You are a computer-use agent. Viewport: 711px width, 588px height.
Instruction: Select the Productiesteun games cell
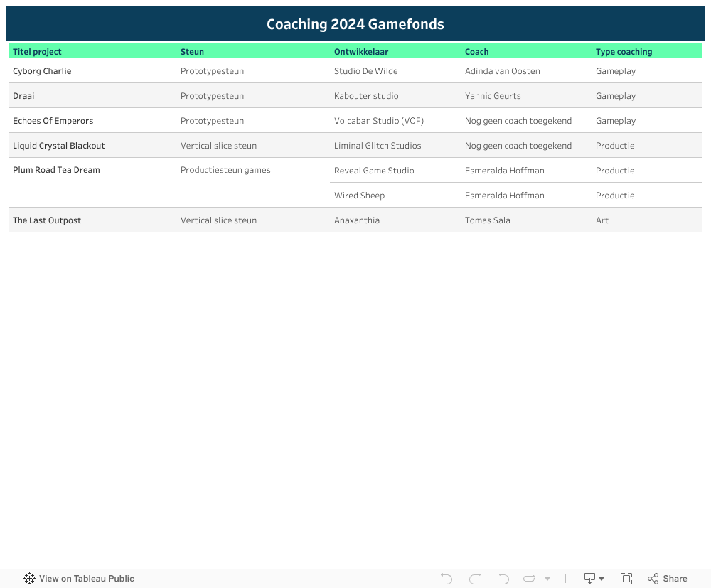[225, 170]
